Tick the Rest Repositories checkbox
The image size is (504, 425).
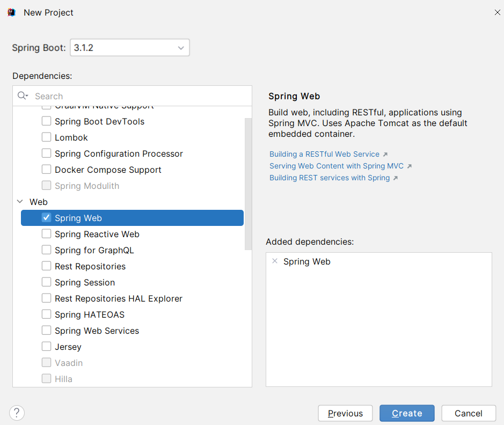46,266
